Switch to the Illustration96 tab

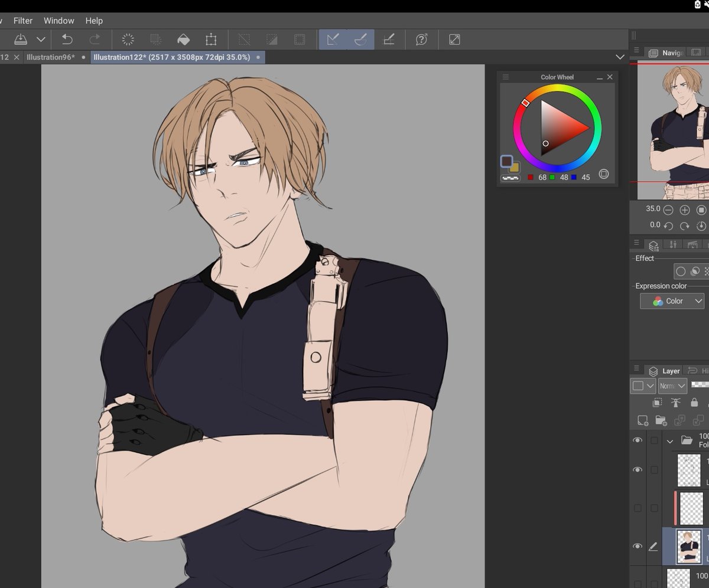[51, 57]
